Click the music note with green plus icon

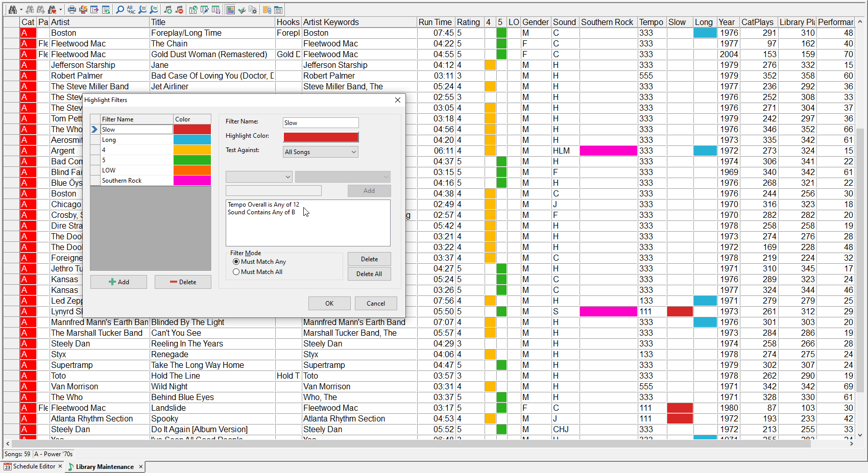pyautogui.click(x=168, y=10)
